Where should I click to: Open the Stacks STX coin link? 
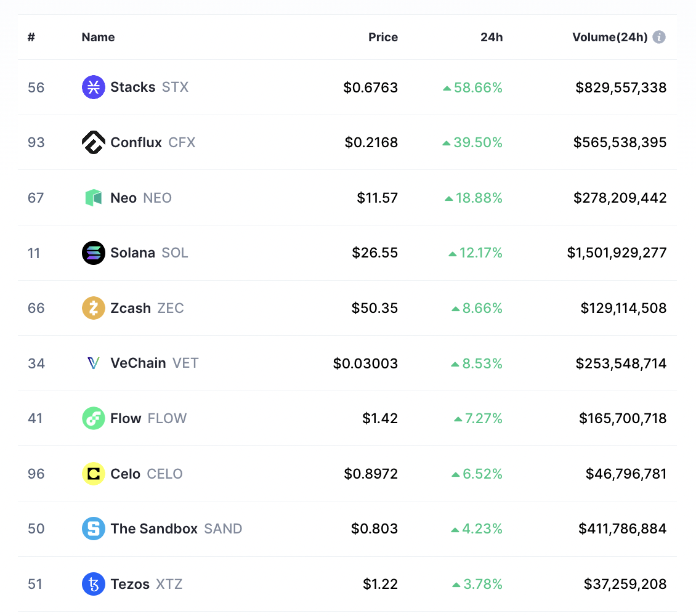tap(149, 87)
